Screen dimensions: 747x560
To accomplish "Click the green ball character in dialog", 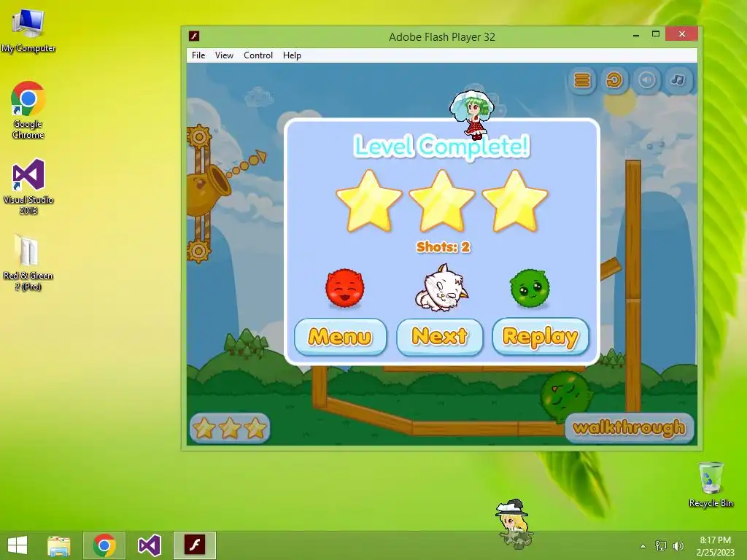I will coord(530,288).
